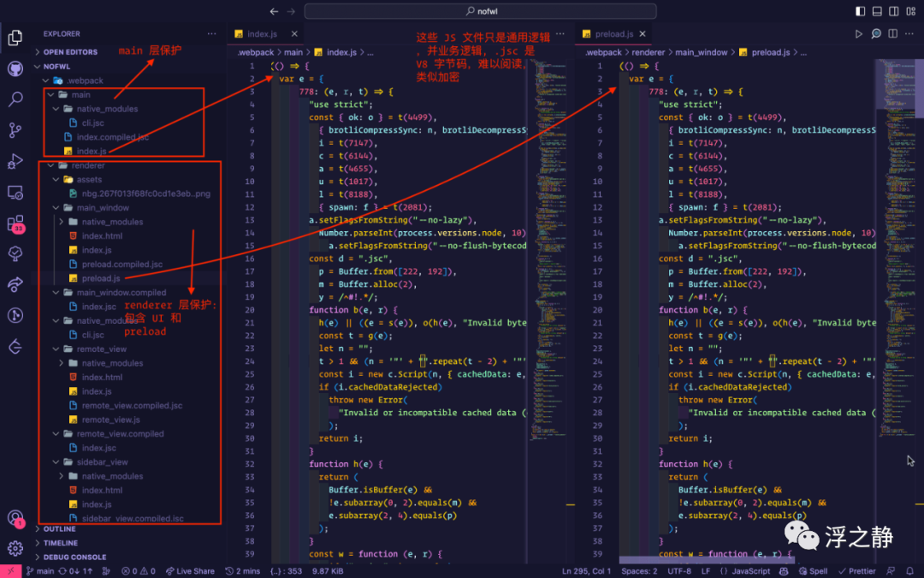Toggle the bottom panel
924x578 pixels.
click(877, 11)
